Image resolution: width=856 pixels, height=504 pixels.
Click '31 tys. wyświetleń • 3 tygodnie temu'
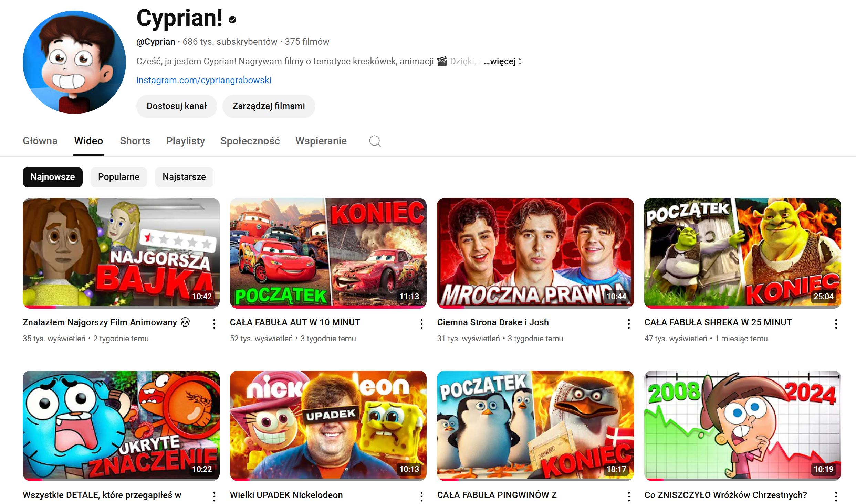pos(500,339)
